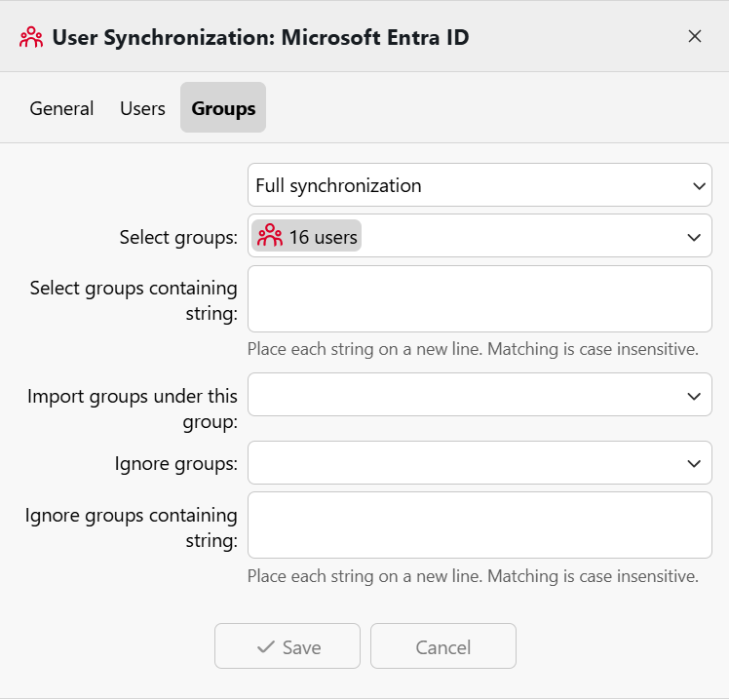This screenshot has width=729, height=700.
Task: Click the user synchronization icon in title
Action: click(x=31, y=37)
